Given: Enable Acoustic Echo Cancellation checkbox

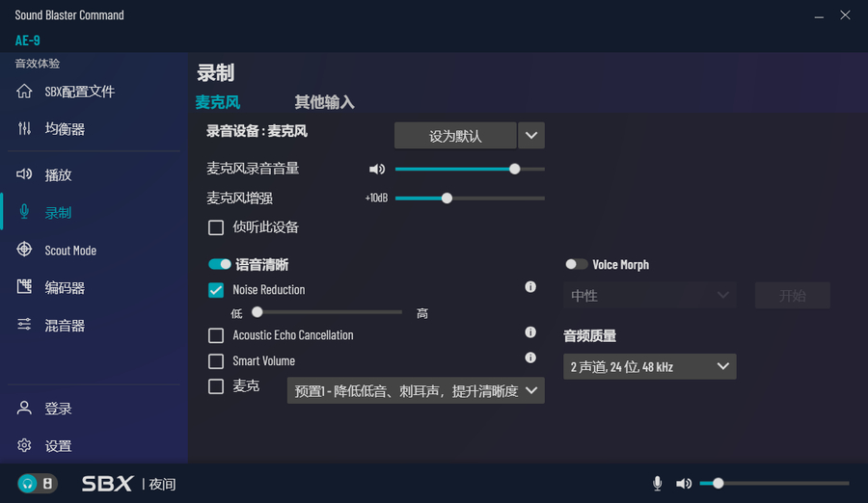Looking at the screenshot, I should tap(216, 335).
